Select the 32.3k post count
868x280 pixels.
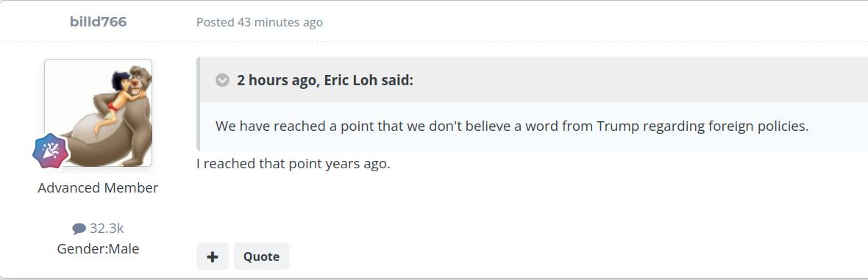coord(107,229)
